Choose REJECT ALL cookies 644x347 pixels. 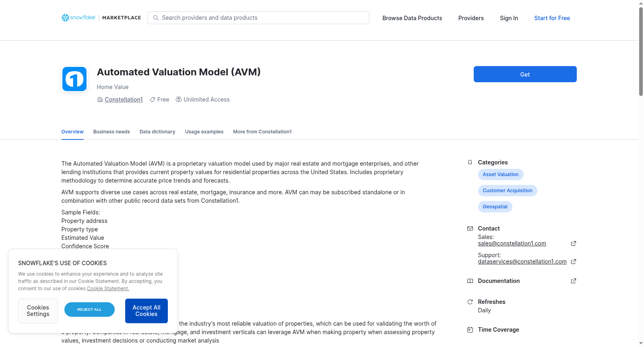(89, 310)
